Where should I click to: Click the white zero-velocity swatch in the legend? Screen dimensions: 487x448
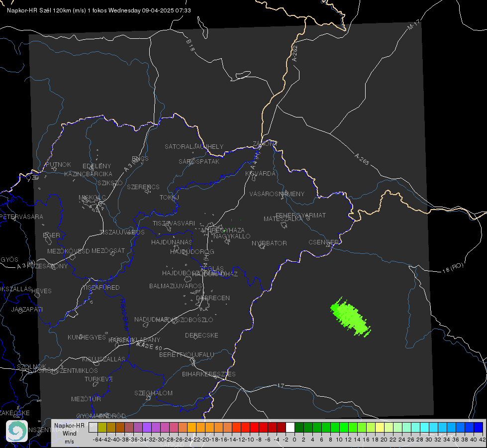coord(290,427)
